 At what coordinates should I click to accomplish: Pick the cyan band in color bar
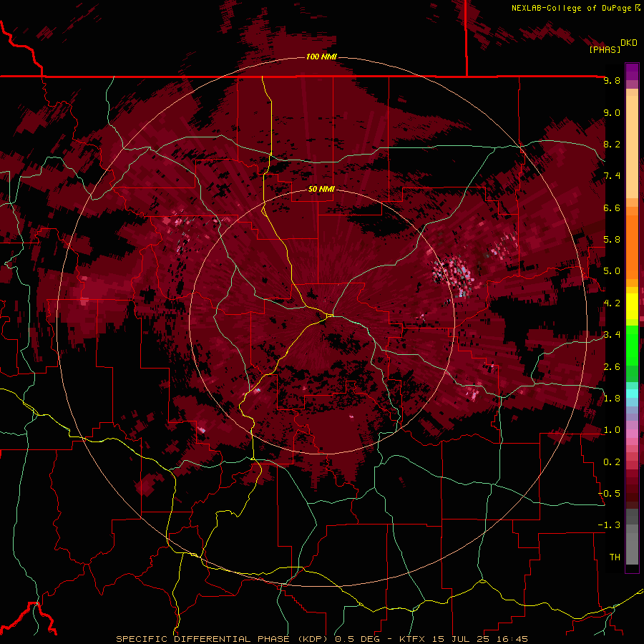(632, 394)
